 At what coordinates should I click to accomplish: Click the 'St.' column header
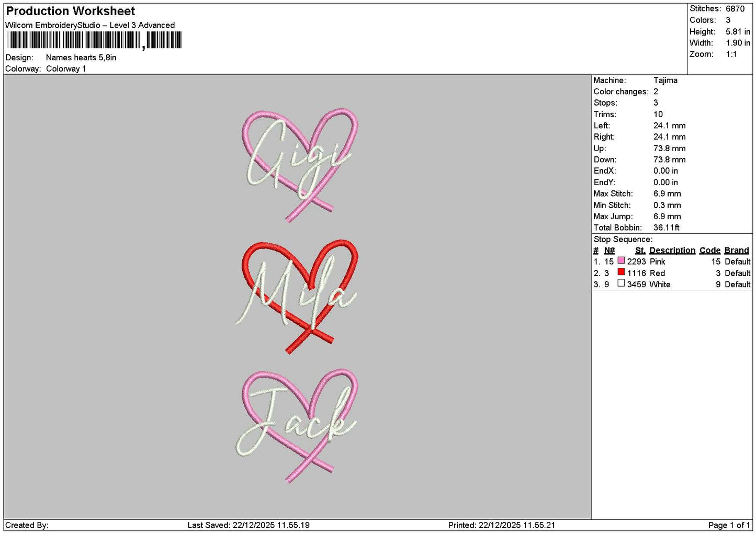click(x=640, y=251)
